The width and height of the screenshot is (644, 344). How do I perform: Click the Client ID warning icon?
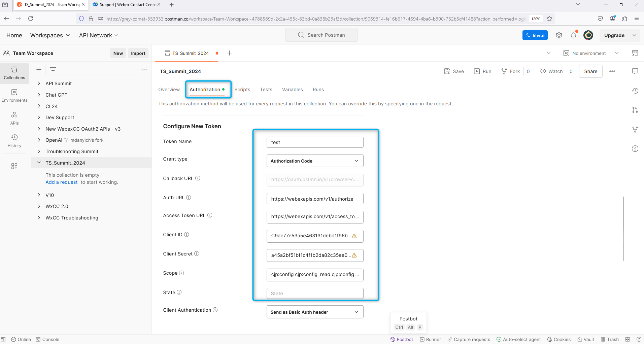tap(354, 236)
